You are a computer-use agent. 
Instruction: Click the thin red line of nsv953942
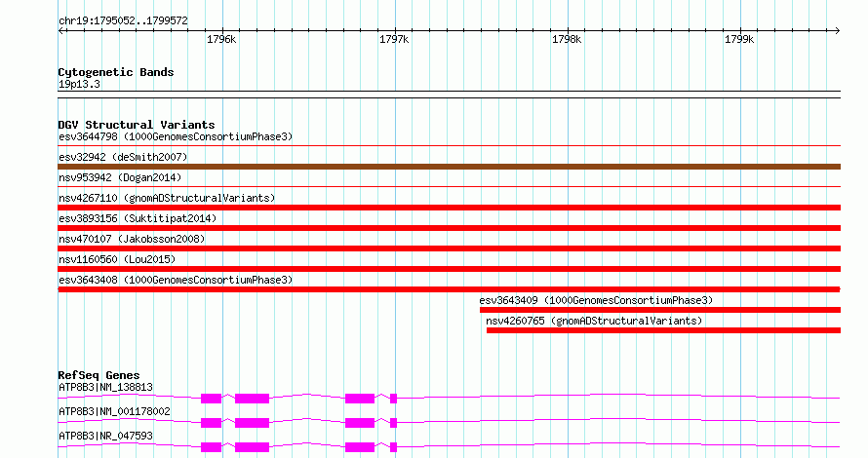pos(449,187)
